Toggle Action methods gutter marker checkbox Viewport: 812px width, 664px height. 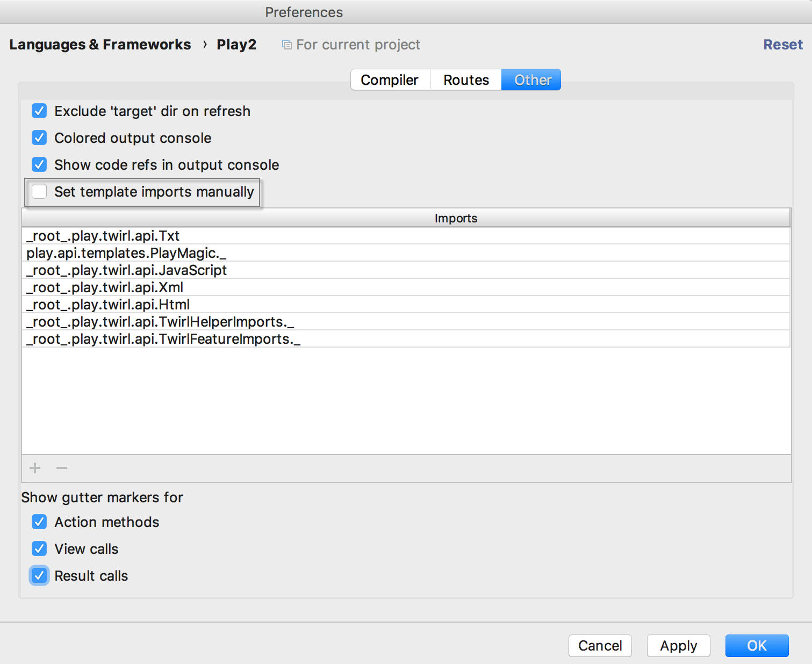point(39,522)
